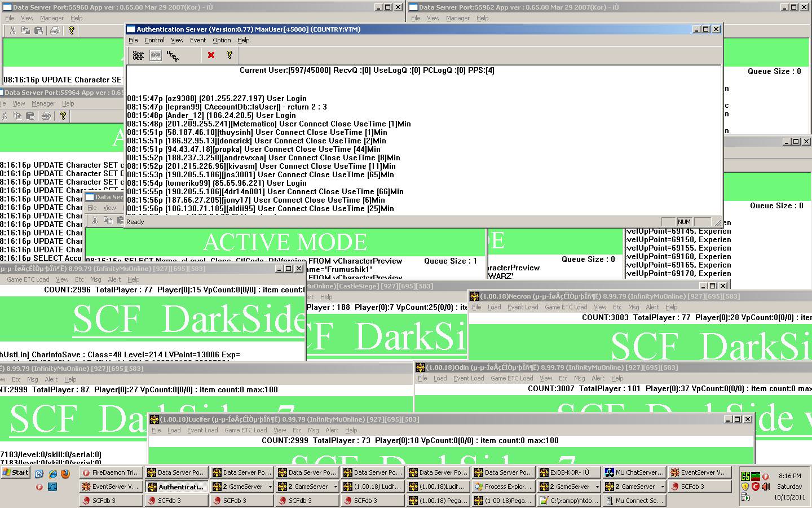Open the Option menu in Authentication Server
812x508 pixels.
[x=222, y=40]
